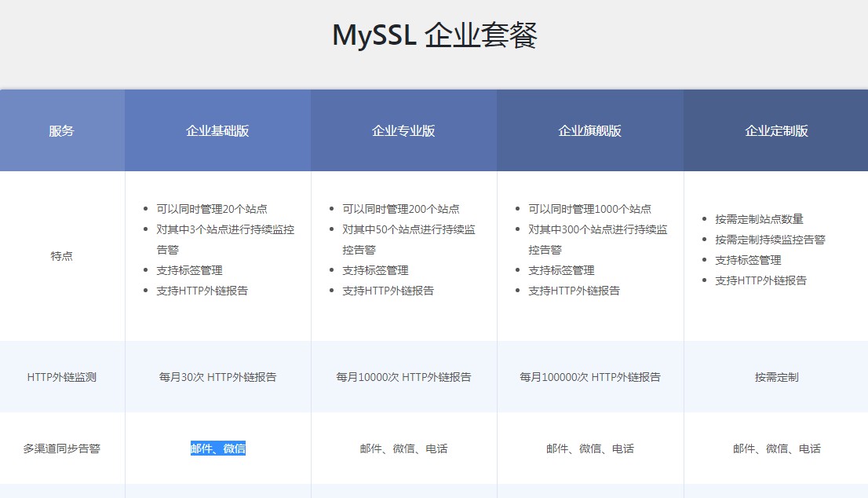
Task: Click 每月100000次 HTTP外链报告 cell
Action: (590, 377)
